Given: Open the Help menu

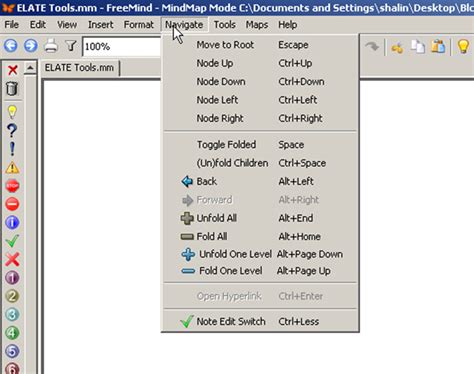Looking at the screenshot, I should [288, 25].
